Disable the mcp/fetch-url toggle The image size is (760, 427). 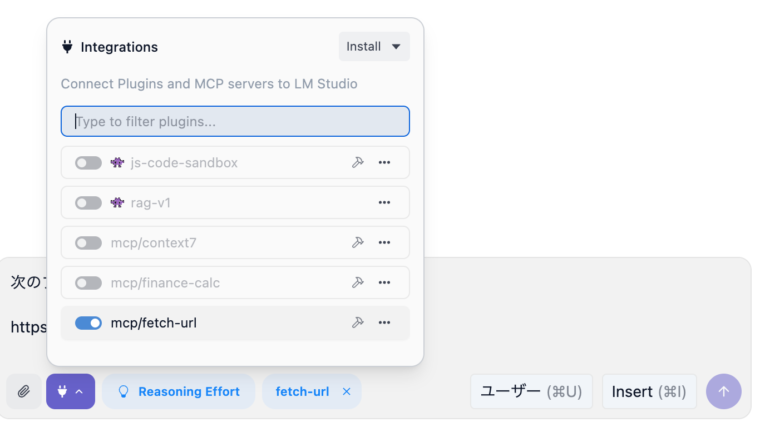pyautogui.click(x=88, y=323)
